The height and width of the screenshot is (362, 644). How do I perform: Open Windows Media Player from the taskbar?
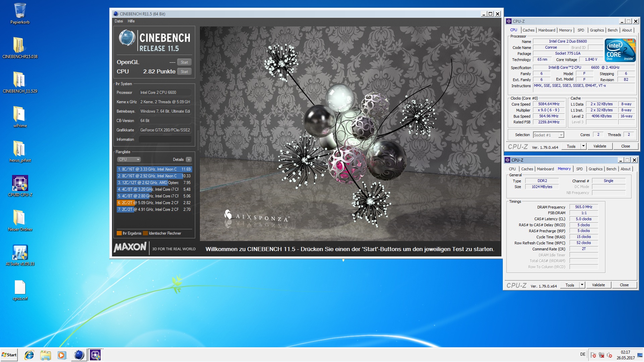coord(61,355)
